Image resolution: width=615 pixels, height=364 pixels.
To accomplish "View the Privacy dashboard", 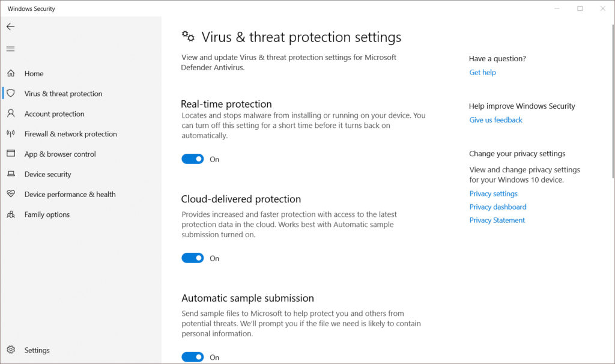I will pos(497,207).
